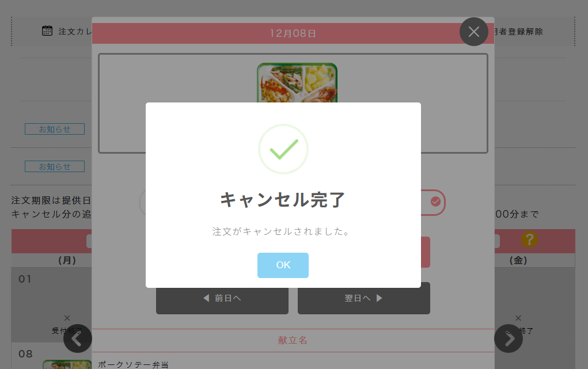This screenshot has height=369, width=588.
Task: Click the 注文カレンダー calendar icon
Action: coord(47,31)
